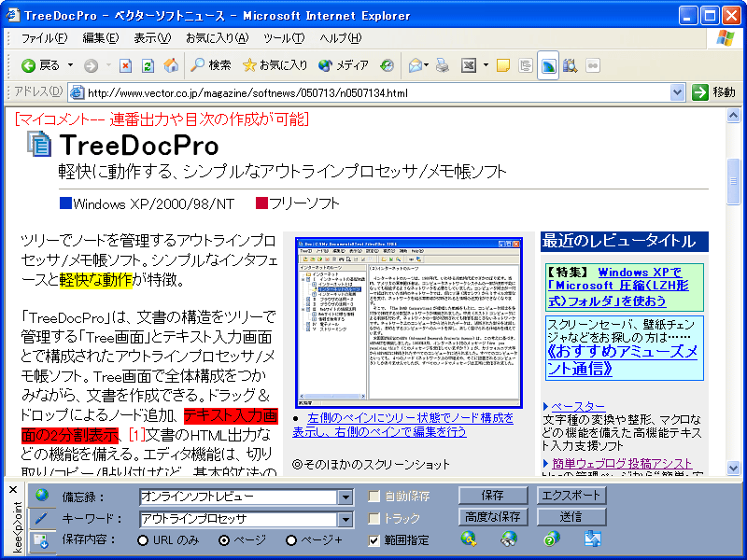This screenshot has height=560, width=747.
Task: Open the ヘルプ(H) menu
Action: click(341, 38)
